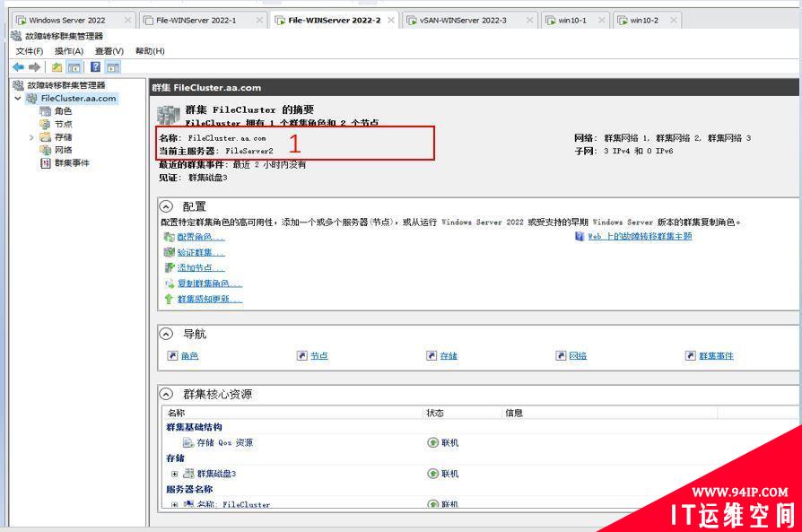Select the 角色 icon in the console tree

pos(46,111)
